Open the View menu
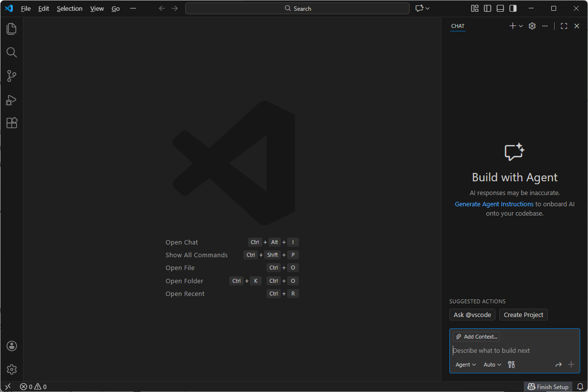The width and height of the screenshot is (588, 392). click(x=97, y=8)
